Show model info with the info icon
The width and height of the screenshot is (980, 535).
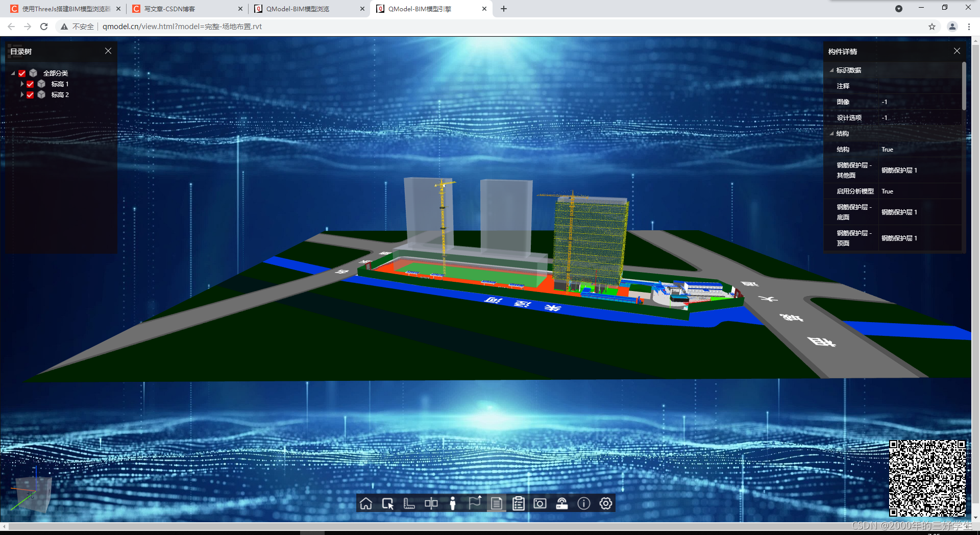(583, 503)
